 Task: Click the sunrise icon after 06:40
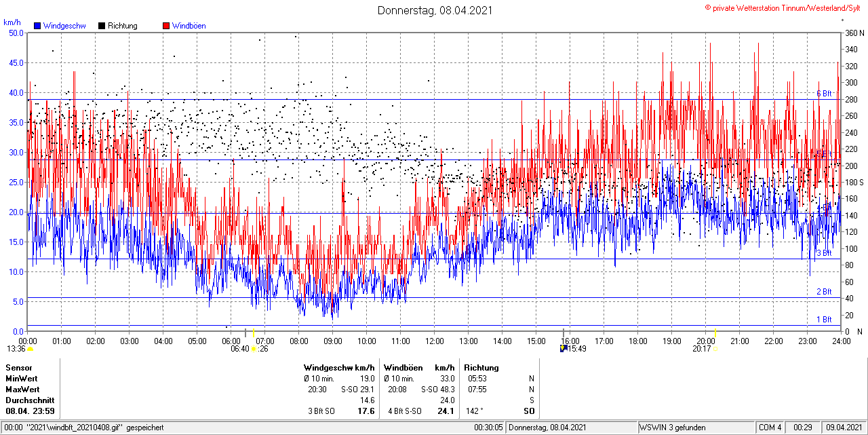tap(254, 349)
